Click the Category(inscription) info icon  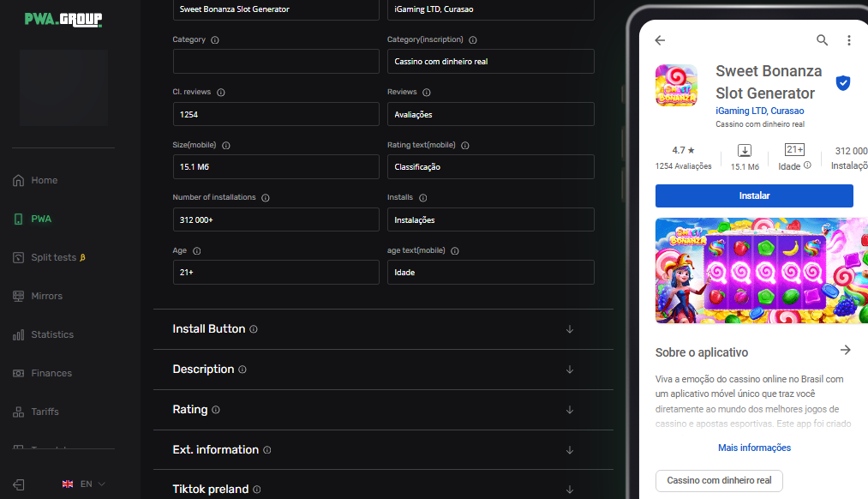click(x=473, y=40)
